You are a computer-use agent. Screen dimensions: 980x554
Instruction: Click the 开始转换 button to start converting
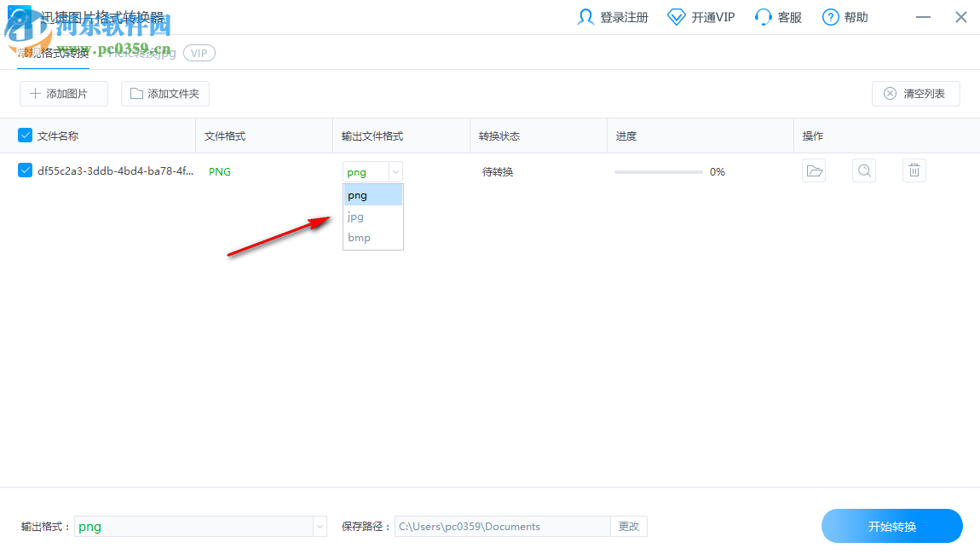click(891, 526)
